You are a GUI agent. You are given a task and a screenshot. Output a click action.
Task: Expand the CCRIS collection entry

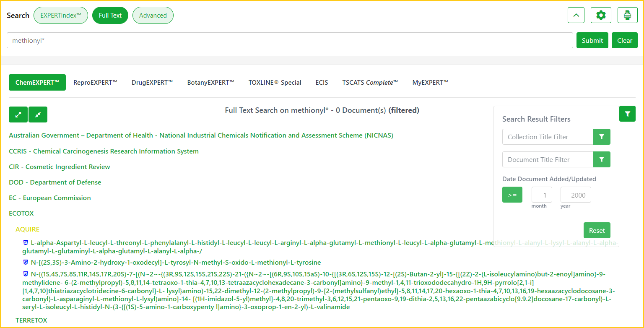point(104,151)
